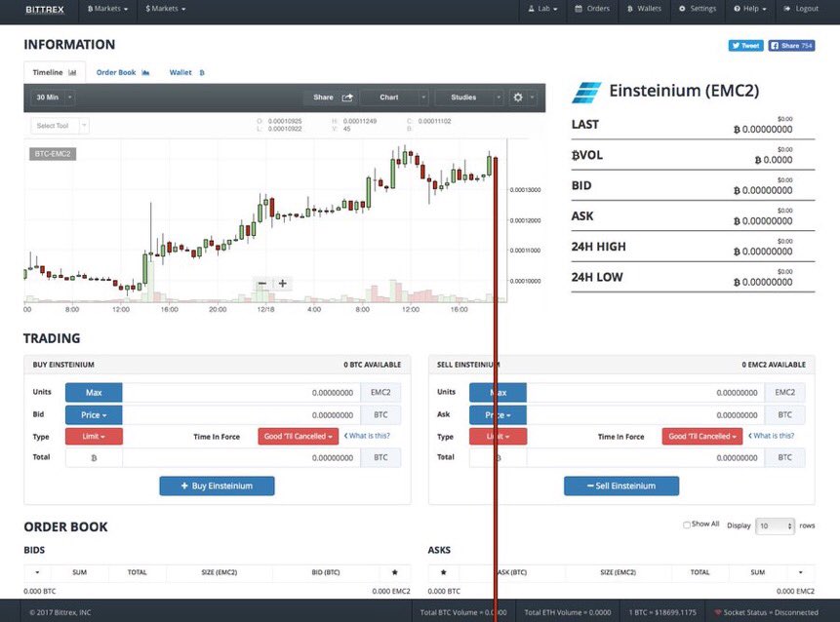Open the Settings page
The width and height of the screenshot is (840, 622).
[x=698, y=9]
